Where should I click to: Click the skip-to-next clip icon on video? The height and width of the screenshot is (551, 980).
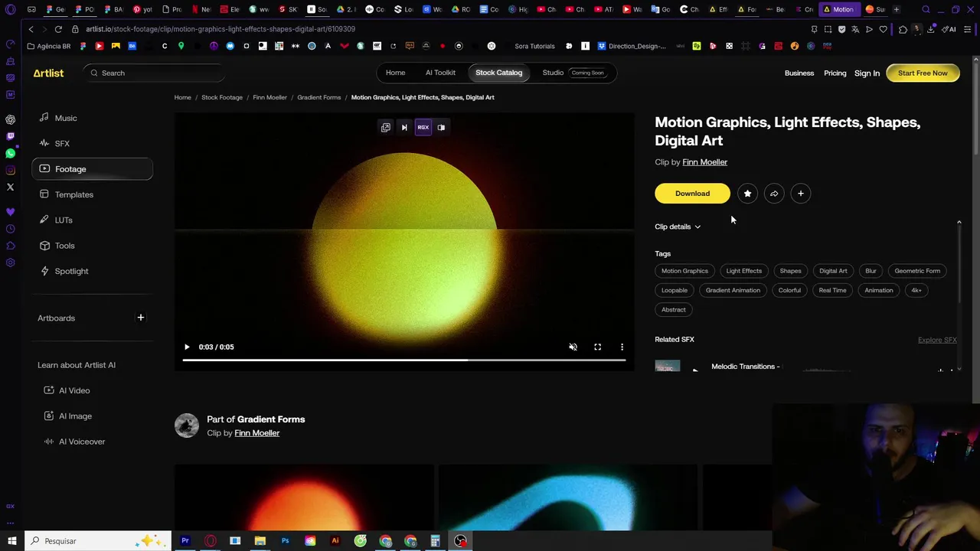pos(404,128)
